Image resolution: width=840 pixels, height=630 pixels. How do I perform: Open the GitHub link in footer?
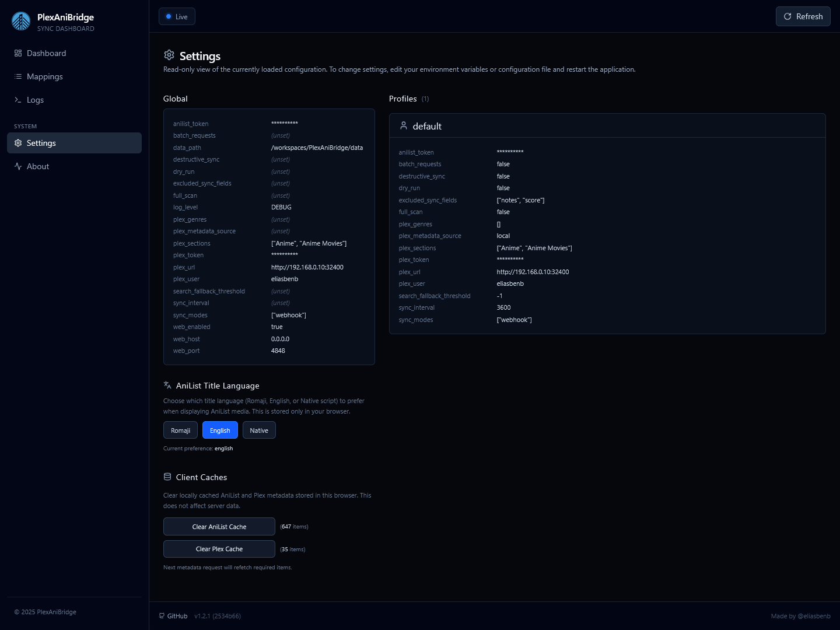click(x=173, y=616)
